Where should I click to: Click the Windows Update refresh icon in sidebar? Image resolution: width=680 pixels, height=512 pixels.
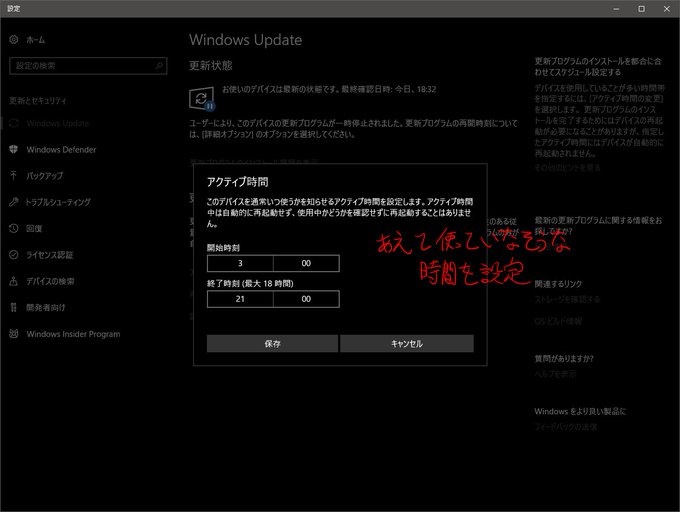[14, 123]
